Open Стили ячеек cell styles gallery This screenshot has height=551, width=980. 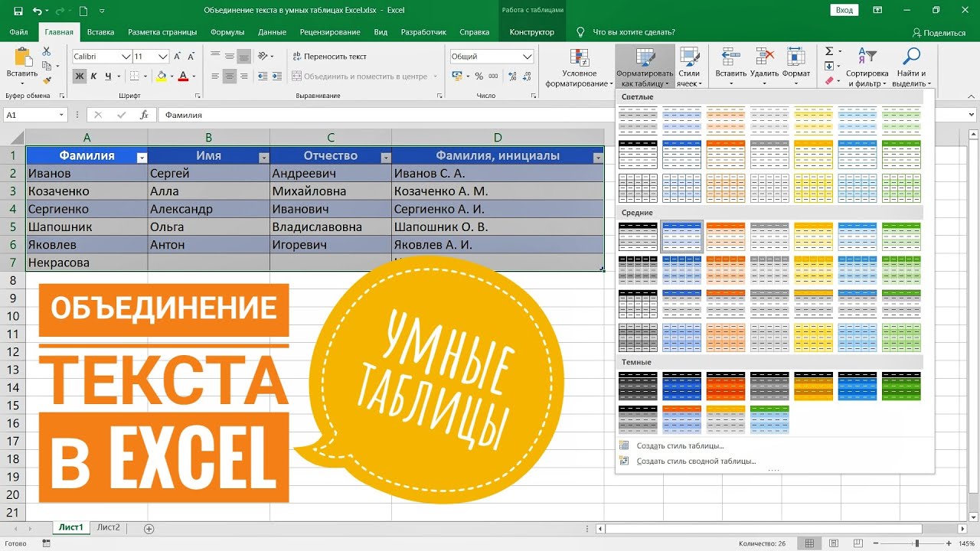point(689,68)
